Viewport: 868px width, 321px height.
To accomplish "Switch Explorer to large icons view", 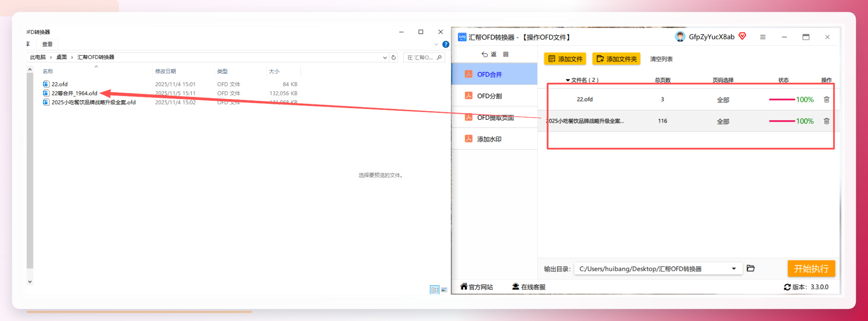I will click(x=444, y=290).
